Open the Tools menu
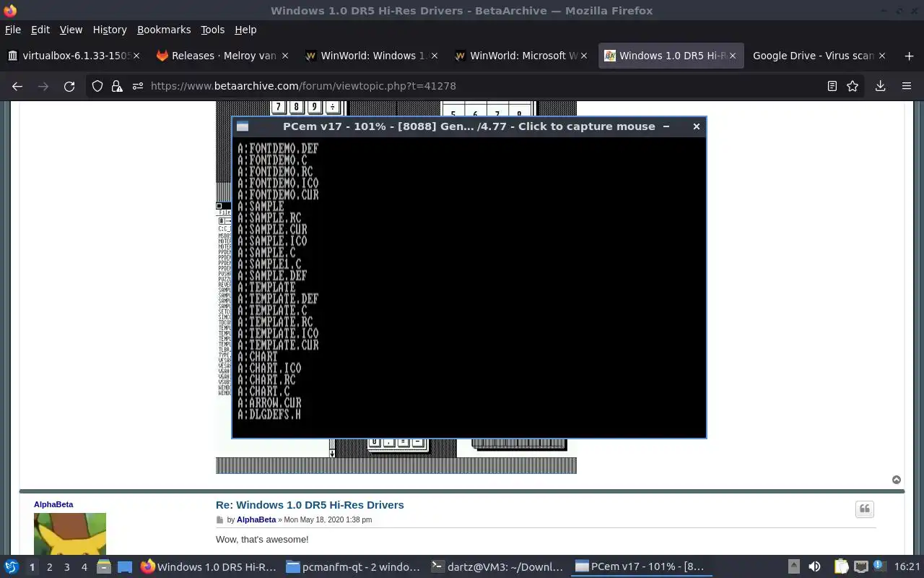 [x=213, y=30]
